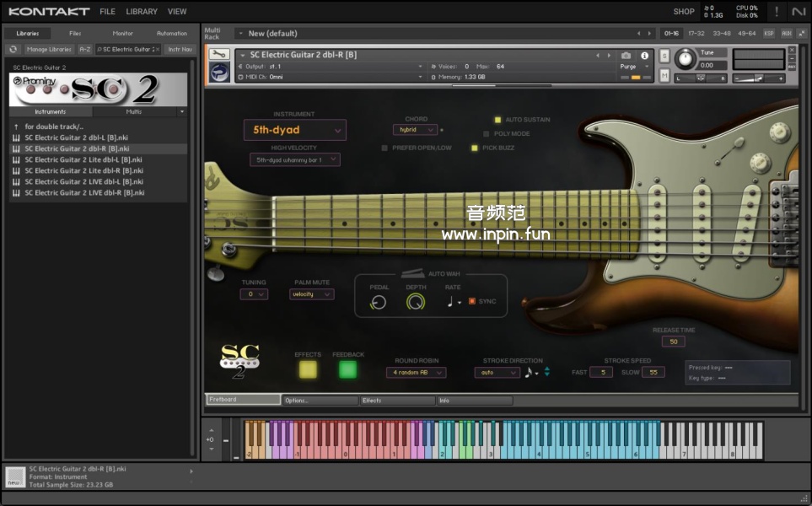Open the Palm Mute velocity dropdown

(x=311, y=294)
